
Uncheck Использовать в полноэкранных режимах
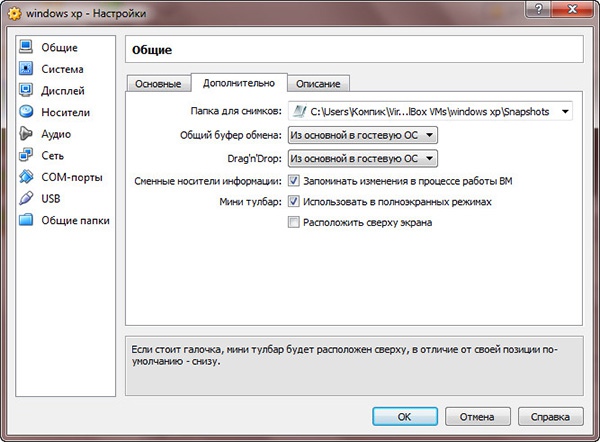(294, 202)
